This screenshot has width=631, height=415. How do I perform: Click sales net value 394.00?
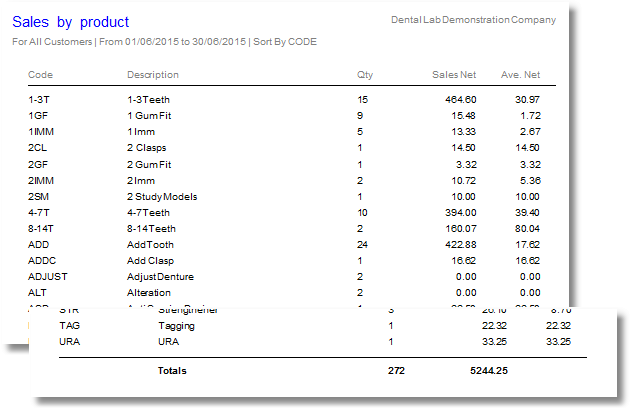click(x=460, y=213)
